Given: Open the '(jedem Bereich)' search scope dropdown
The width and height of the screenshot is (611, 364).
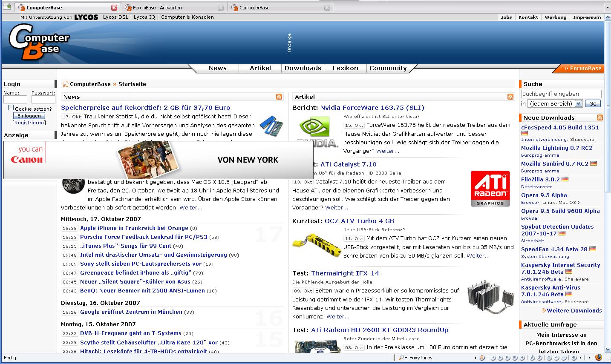Looking at the screenshot, I should [x=555, y=103].
